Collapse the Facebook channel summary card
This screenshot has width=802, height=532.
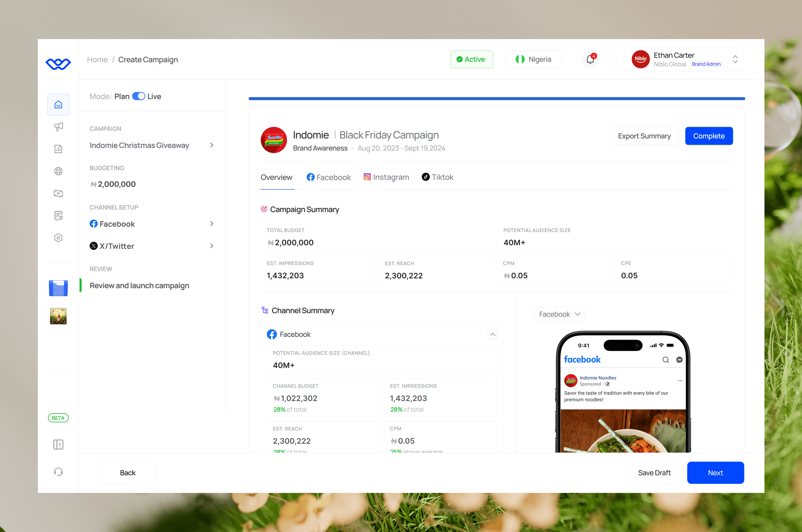(x=493, y=335)
